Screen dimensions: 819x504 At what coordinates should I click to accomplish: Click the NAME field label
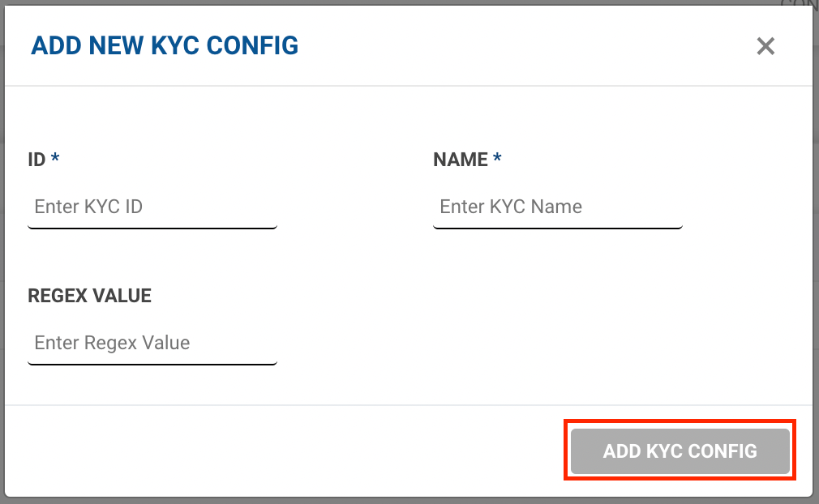point(461,160)
